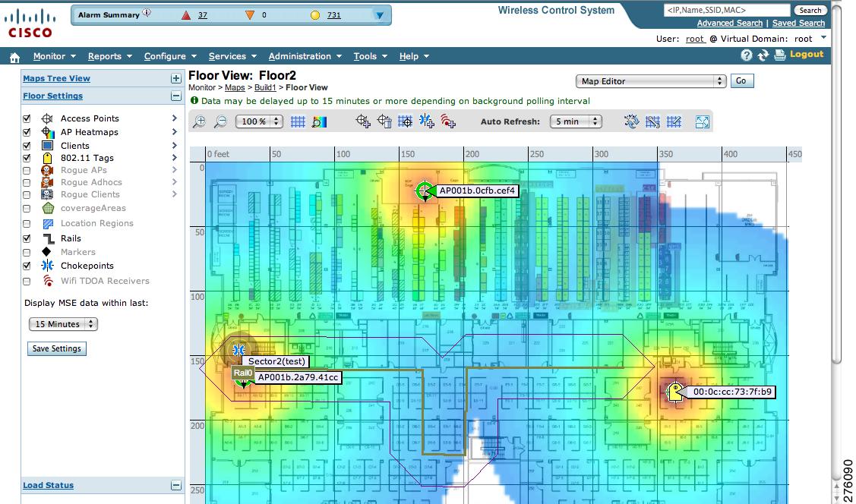This screenshot has width=856, height=504.
Task: Click in the IP, Name, SSID, MAC search field
Action: [x=727, y=10]
